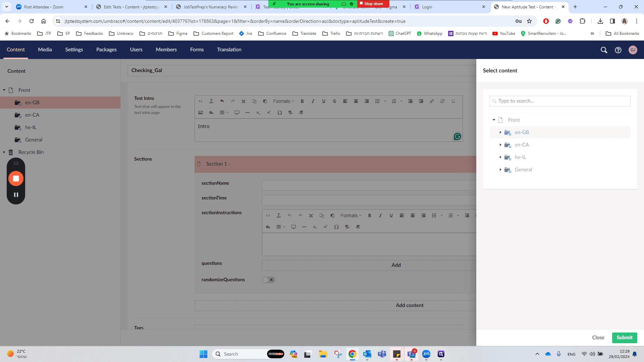Open the Translation section tab
Viewport: 644px width, 362px height.
coord(229,50)
